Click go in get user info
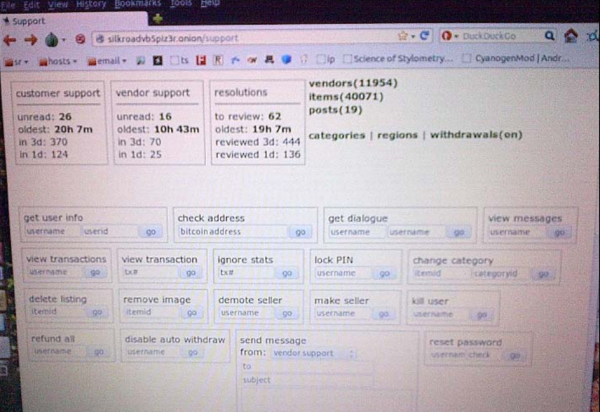Image resolution: width=600 pixels, height=412 pixels. [151, 232]
